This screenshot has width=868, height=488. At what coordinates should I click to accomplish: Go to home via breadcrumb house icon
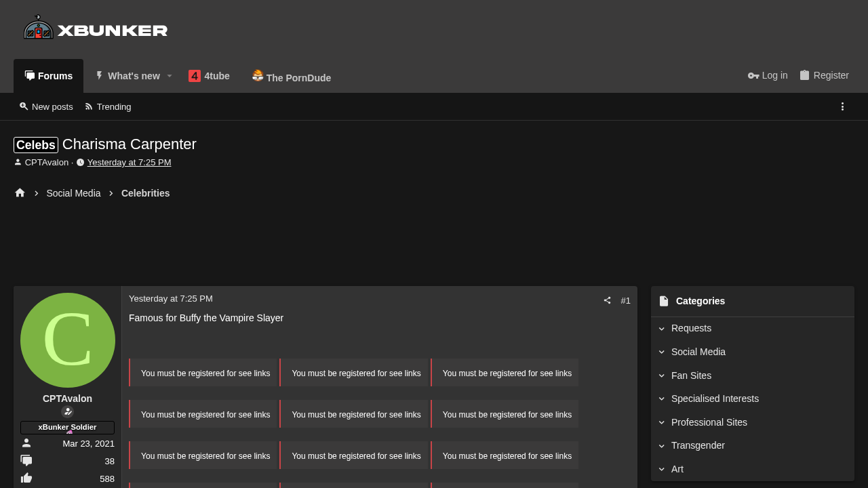click(20, 193)
